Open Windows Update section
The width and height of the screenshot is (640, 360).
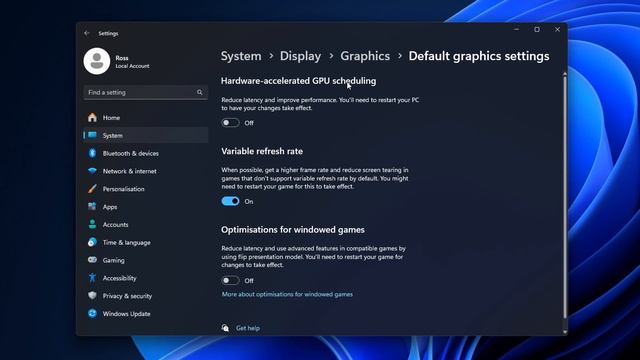(x=146, y=313)
